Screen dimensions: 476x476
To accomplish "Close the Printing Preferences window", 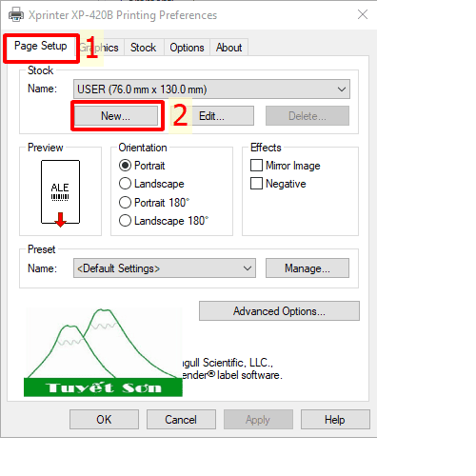I will click(x=363, y=14).
